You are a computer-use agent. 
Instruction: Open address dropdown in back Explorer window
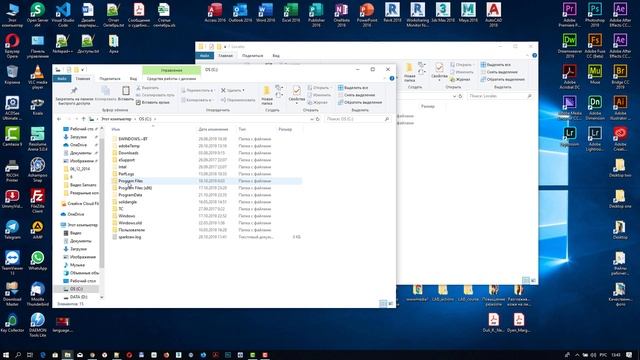coord(454,96)
